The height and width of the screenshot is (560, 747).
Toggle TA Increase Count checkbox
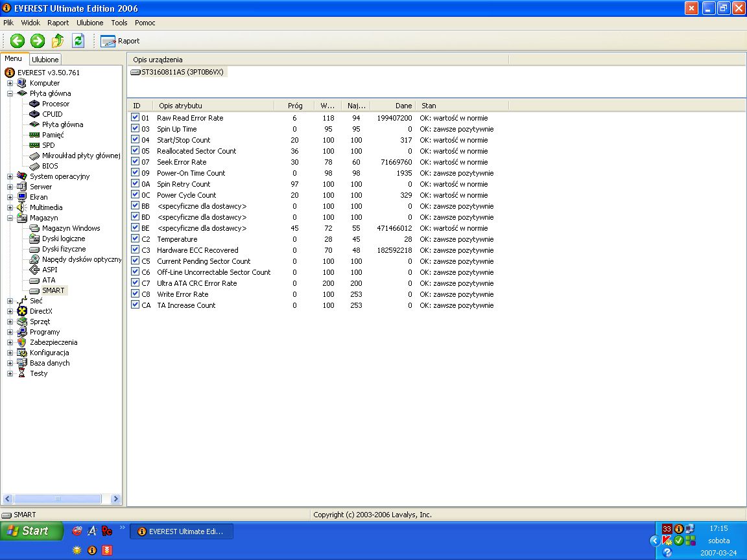pos(136,305)
